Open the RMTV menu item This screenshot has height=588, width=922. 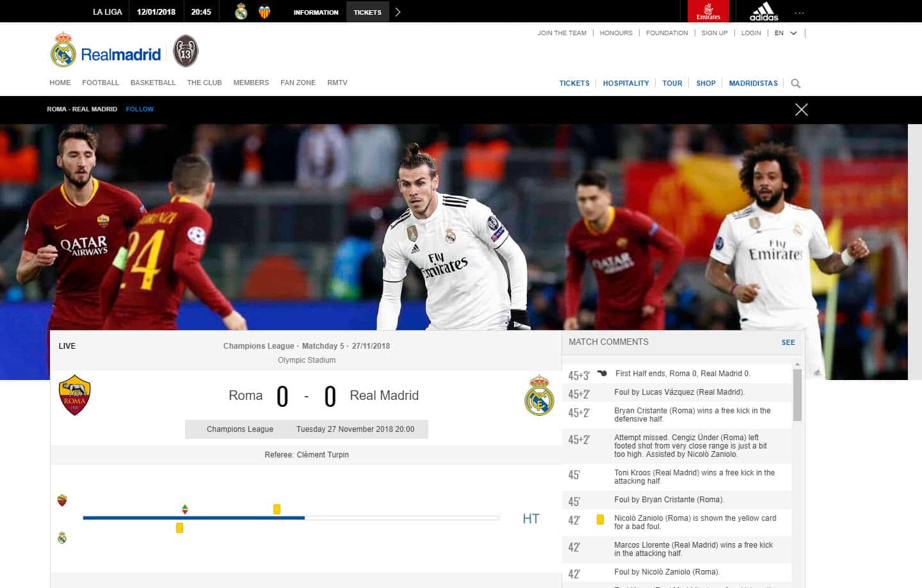337,83
